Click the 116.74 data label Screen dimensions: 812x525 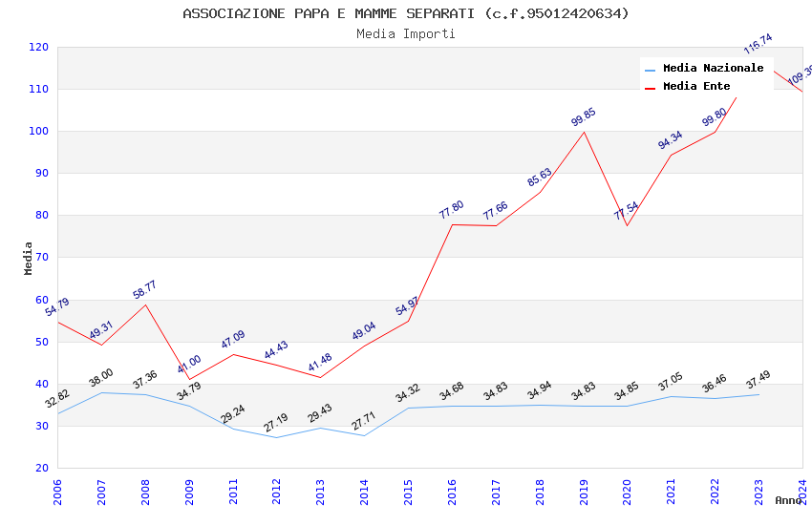pyautogui.click(x=759, y=44)
